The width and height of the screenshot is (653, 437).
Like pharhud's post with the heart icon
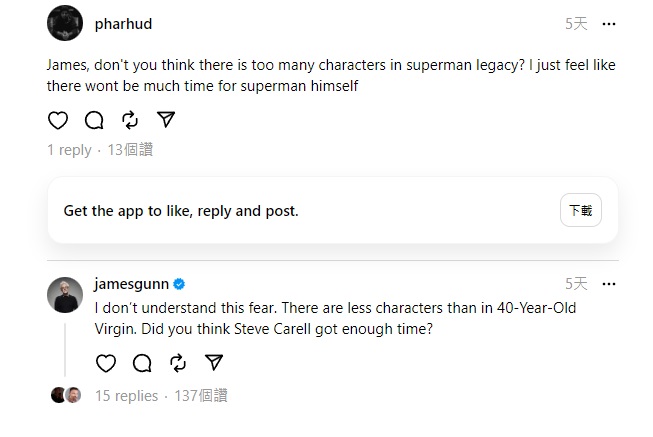58,120
